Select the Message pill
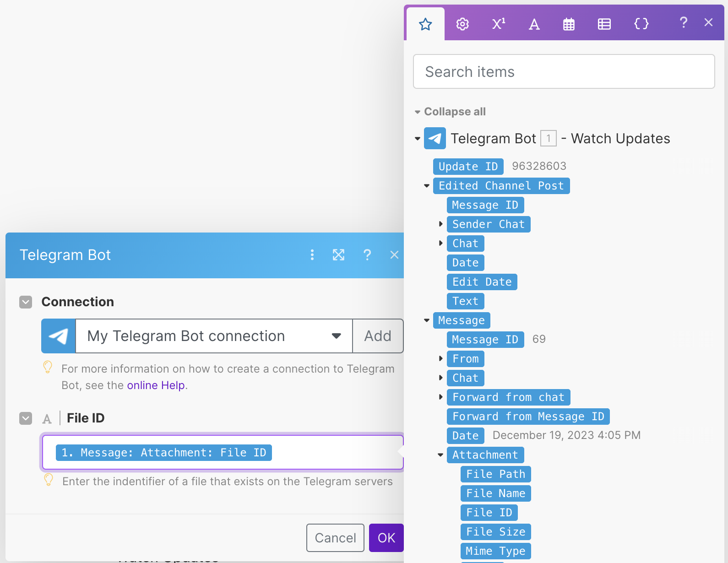728x563 pixels. pos(462,320)
